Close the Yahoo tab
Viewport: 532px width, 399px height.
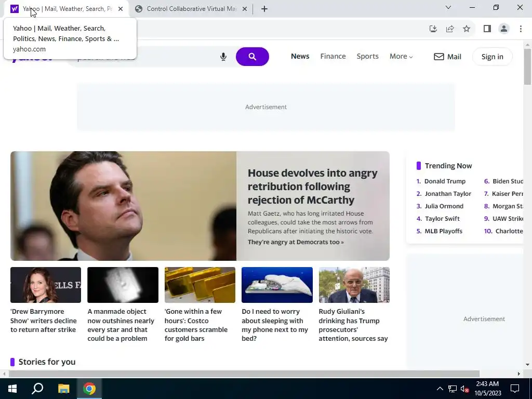tap(121, 9)
